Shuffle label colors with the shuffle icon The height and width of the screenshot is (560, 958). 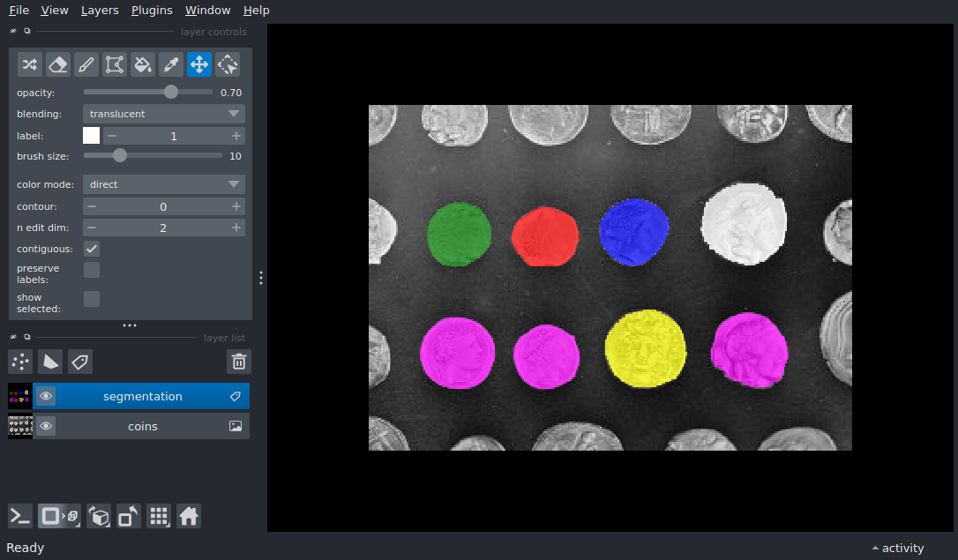[29, 64]
